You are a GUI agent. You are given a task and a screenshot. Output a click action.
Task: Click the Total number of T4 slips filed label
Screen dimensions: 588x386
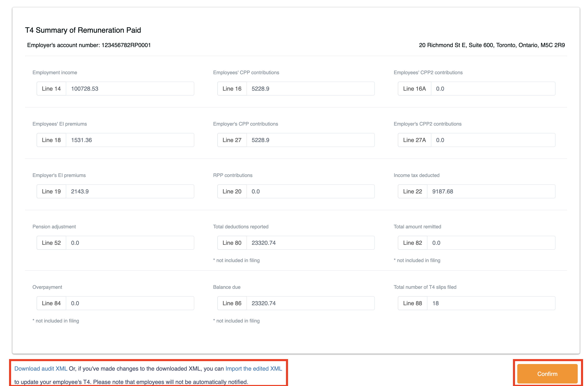[425, 287]
